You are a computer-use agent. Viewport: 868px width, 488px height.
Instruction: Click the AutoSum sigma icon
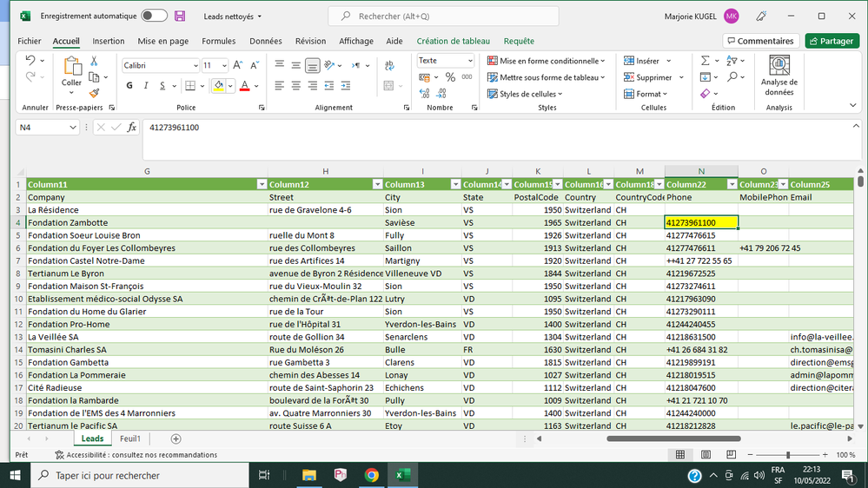click(706, 61)
